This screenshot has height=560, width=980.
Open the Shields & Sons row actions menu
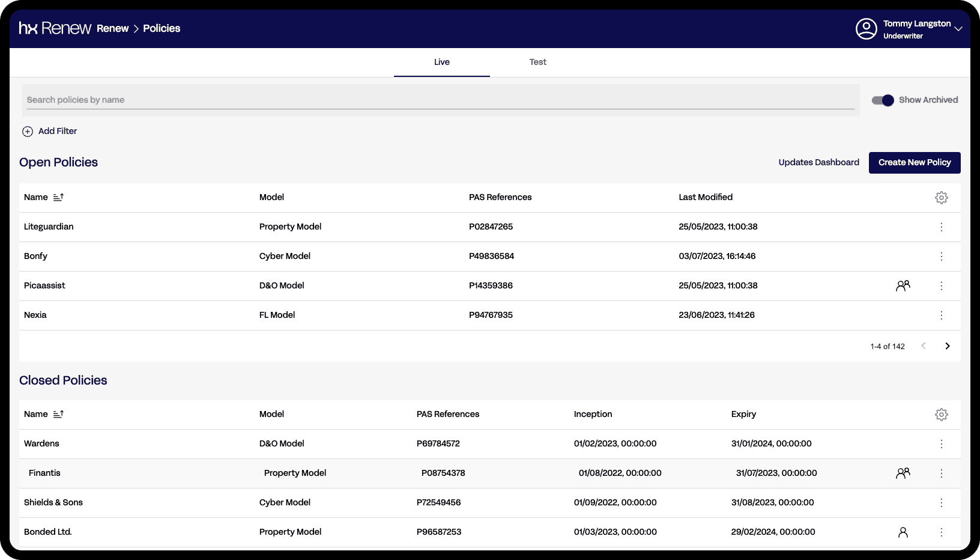point(942,503)
